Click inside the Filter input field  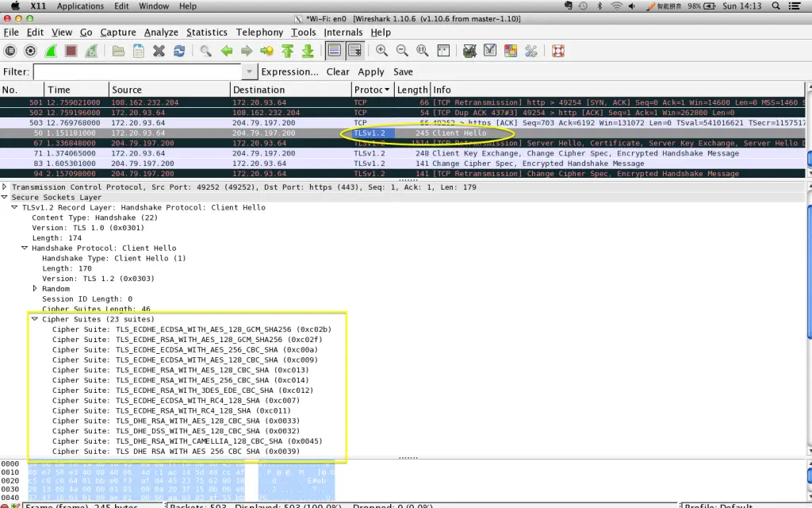137,71
